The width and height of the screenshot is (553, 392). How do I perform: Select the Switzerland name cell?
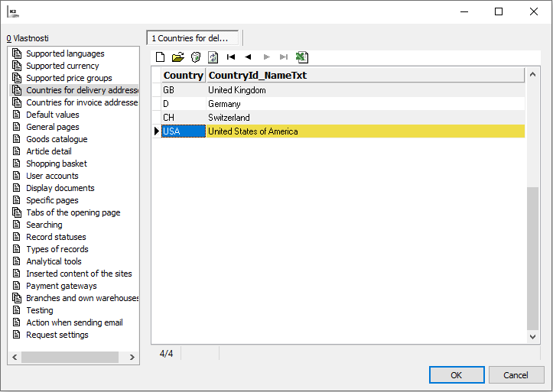click(x=366, y=117)
